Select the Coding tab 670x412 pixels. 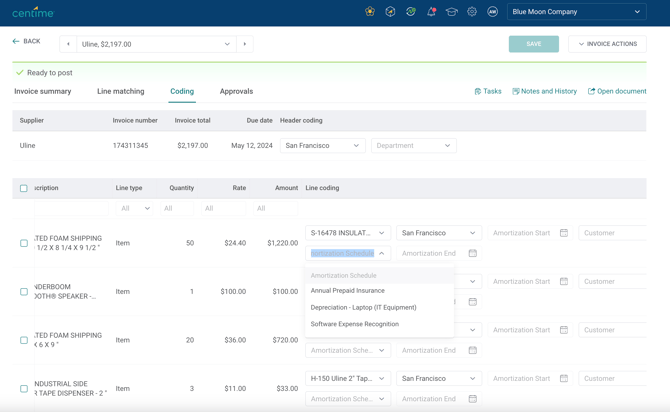click(x=182, y=91)
